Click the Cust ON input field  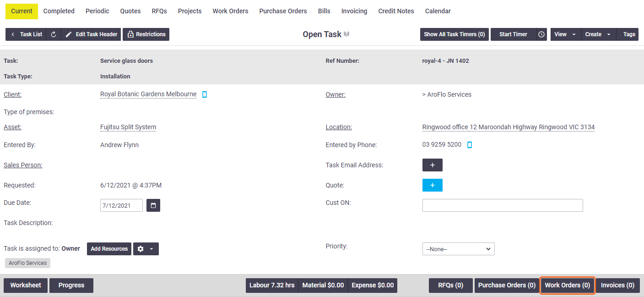pos(503,205)
